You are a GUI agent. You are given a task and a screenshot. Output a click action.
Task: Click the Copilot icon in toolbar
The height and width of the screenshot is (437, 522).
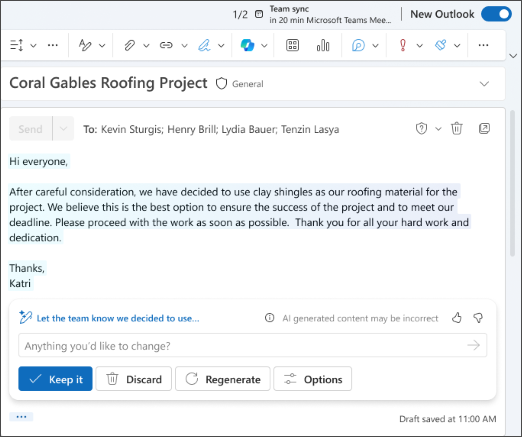click(x=247, y=45)
